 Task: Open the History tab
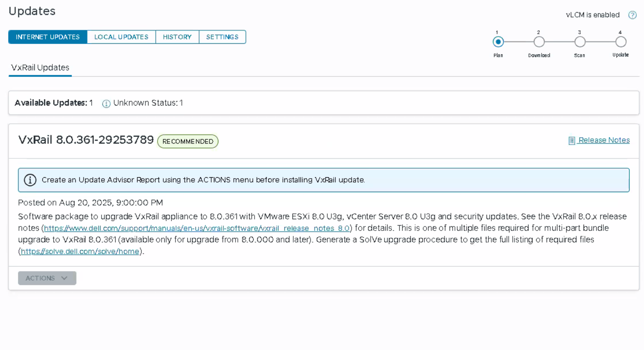point(177,37)
